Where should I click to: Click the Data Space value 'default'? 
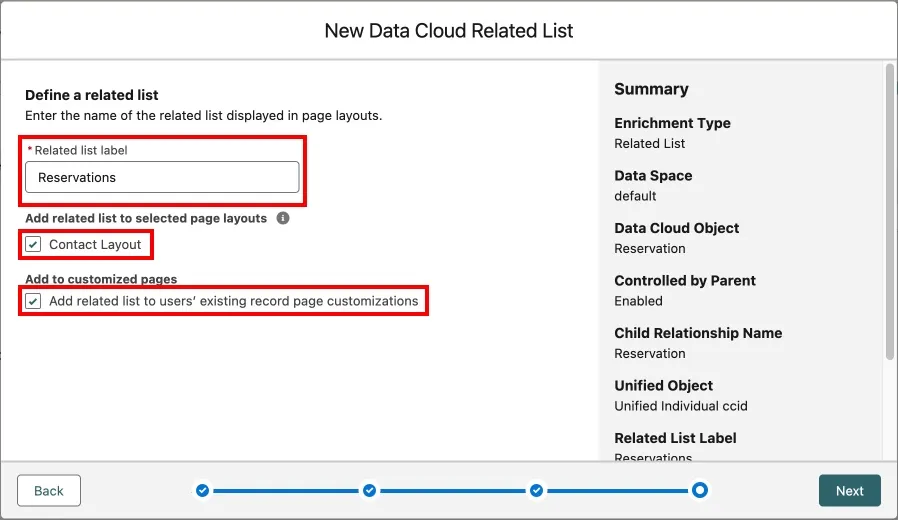click(635, 196)
